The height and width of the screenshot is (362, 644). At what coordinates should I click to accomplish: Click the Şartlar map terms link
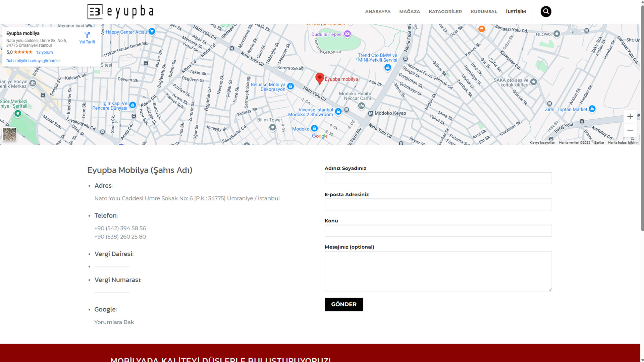599,143
